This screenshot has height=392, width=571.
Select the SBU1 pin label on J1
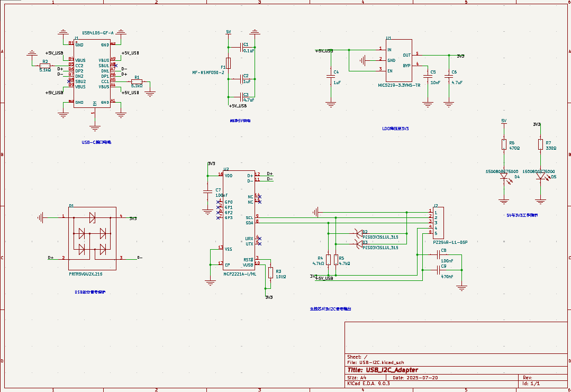pyautogui.click(x=104, y=66)
